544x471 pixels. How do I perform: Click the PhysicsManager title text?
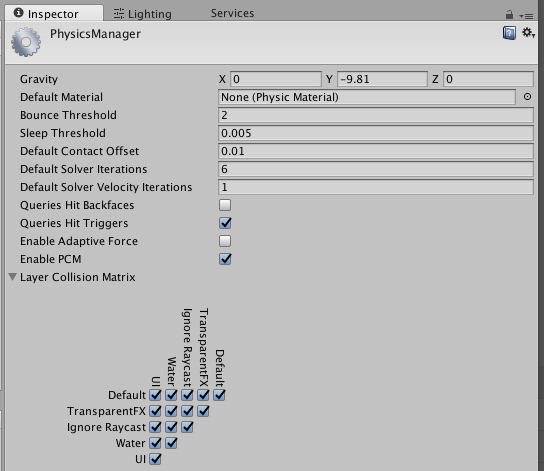point(95,34)
